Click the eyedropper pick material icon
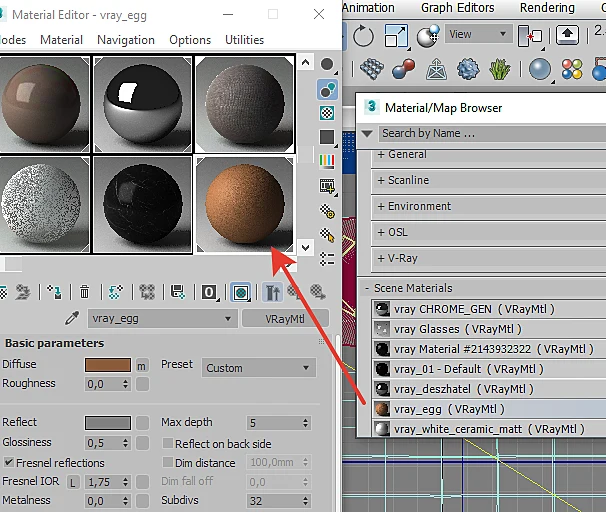The width and height of the screenshot is (606, 512). [x=72, y=318]
